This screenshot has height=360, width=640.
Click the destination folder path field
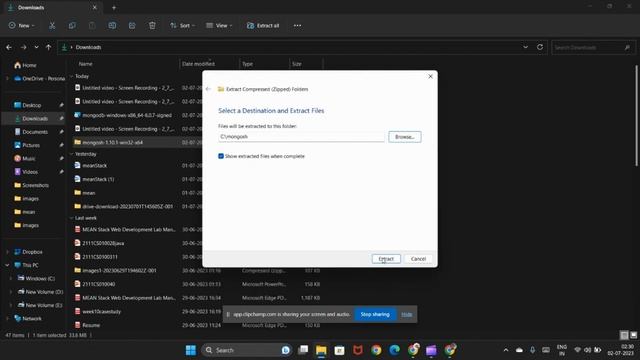click(x=301, y=137)
